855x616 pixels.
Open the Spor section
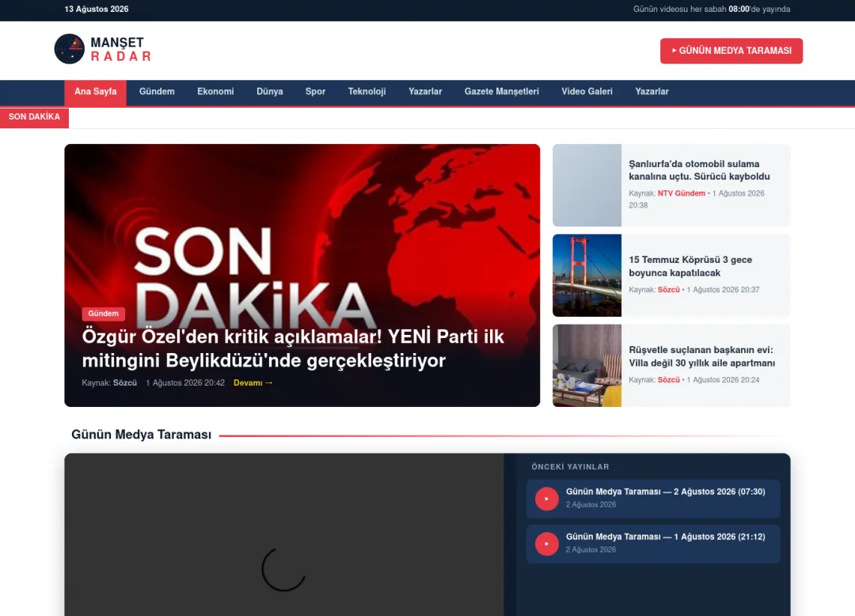coord(315,92)
